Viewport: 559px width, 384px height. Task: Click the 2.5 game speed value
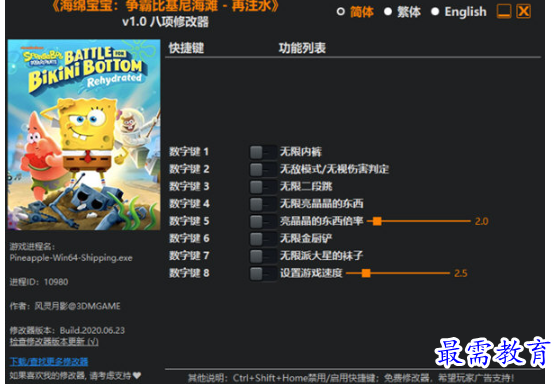tap(461, 273)
